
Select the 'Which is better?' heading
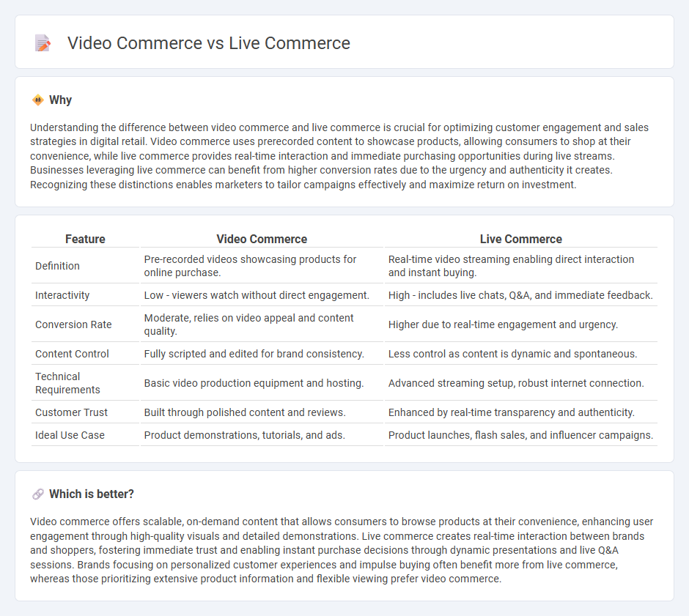tap(92, 494)
